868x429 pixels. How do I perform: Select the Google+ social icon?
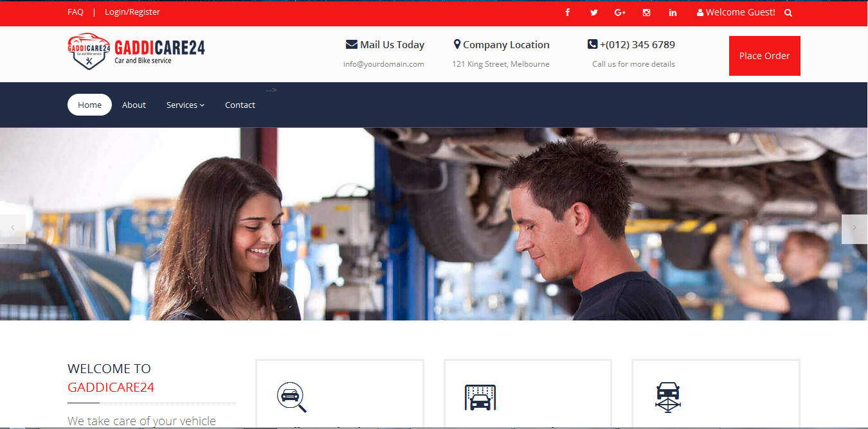coord(620,12)
